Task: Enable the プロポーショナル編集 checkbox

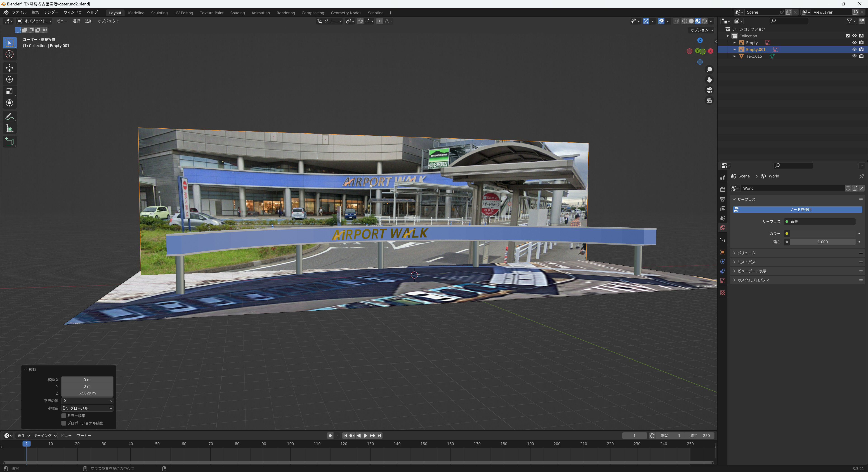Action: pos(64,423)
